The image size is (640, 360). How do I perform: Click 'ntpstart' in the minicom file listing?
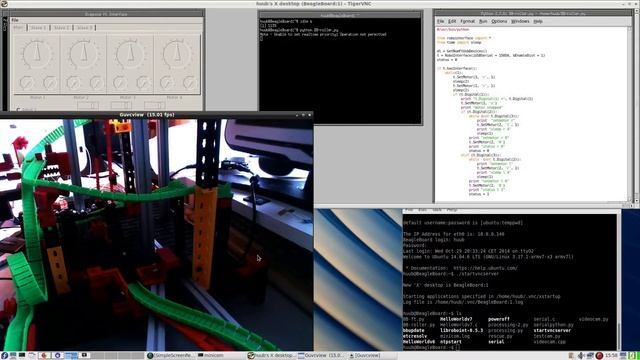coord(451,342)
